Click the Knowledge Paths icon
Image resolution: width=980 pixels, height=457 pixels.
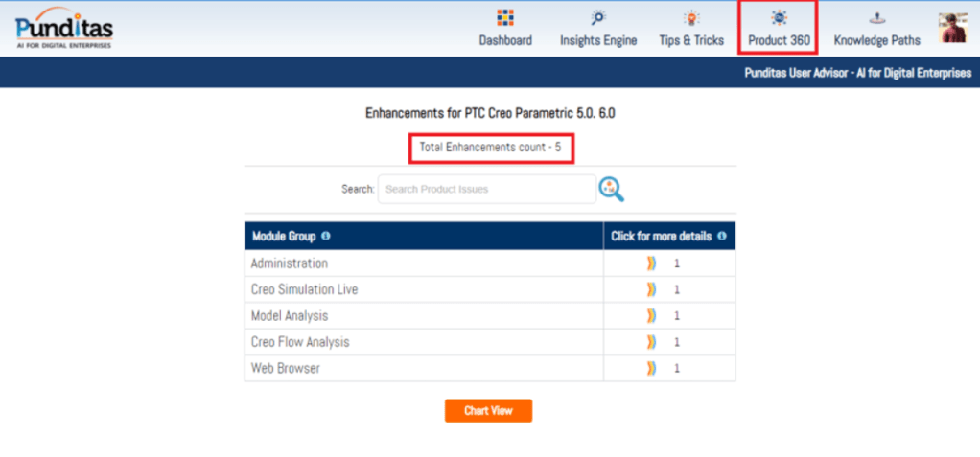[x=876, y=18]
